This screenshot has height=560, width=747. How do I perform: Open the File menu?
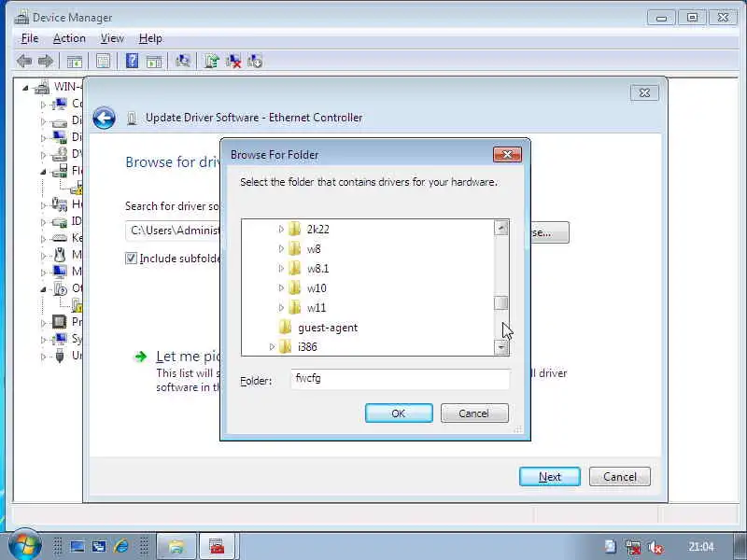pos(30,38)
